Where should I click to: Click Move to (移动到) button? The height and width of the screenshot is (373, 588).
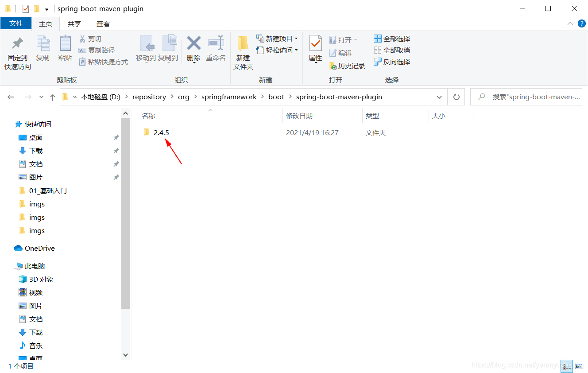146,49
